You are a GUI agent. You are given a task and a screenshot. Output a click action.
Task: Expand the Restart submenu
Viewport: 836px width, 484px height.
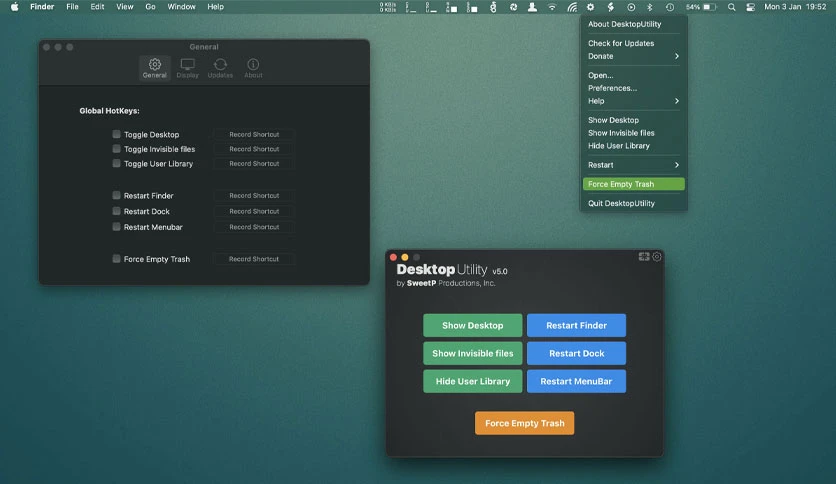pyautogui.click(x=633, y=165)
